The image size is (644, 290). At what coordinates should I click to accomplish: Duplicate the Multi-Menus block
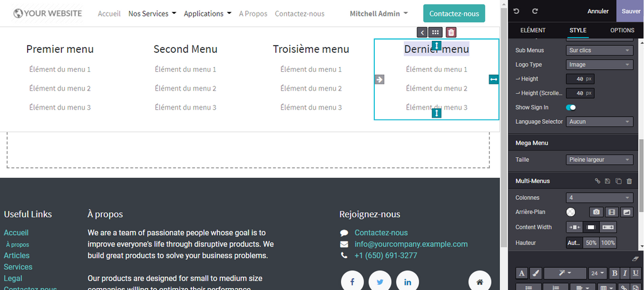click(x=618, y=181)
